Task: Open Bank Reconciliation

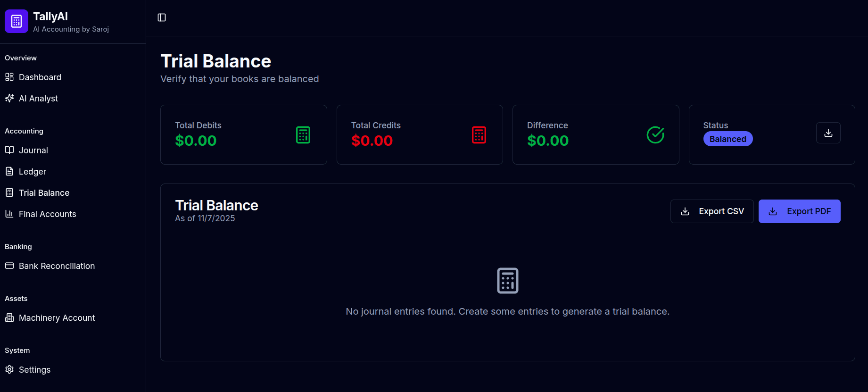Action: pyautogui.click(x=57, y=266)
